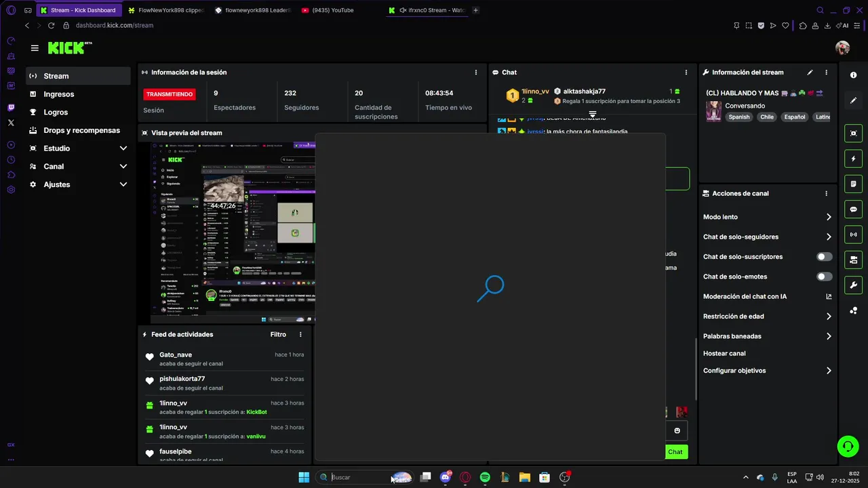Click the lightning bolt icon in the right toolbar
868x488 pixels.
[854, 159]
